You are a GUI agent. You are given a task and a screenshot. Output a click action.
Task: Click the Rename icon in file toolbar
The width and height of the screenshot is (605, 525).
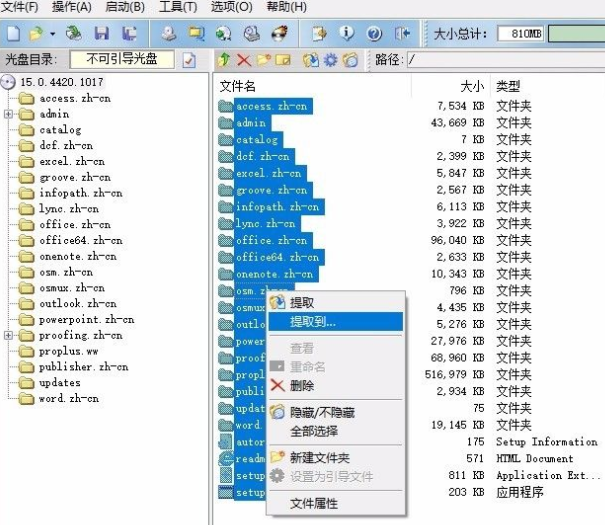(x=283, y=60)
